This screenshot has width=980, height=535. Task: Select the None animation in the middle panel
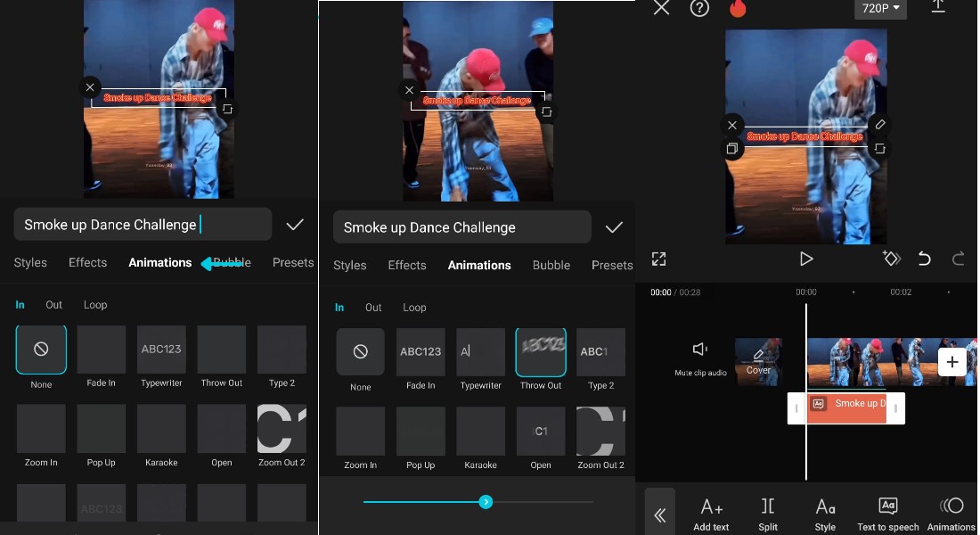[x=361, y=351]
